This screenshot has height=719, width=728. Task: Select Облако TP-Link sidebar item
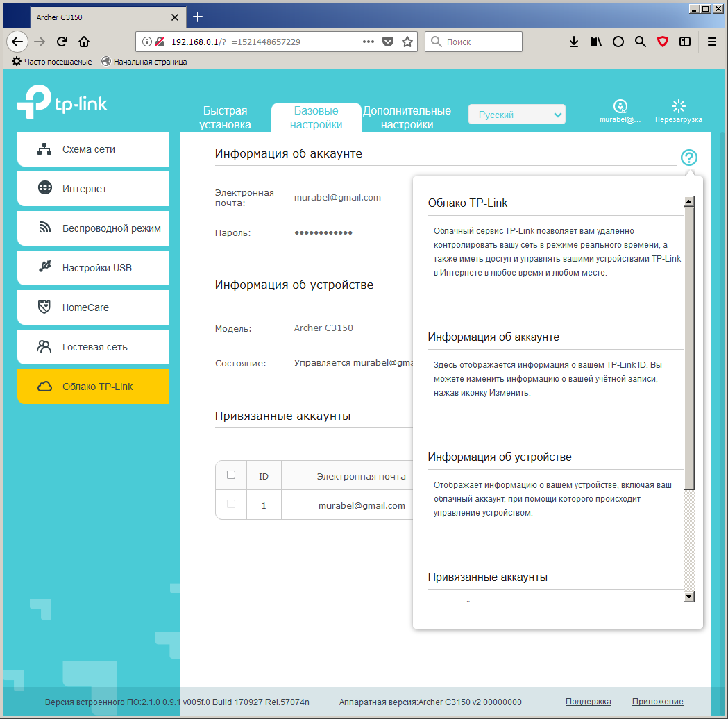93,387
